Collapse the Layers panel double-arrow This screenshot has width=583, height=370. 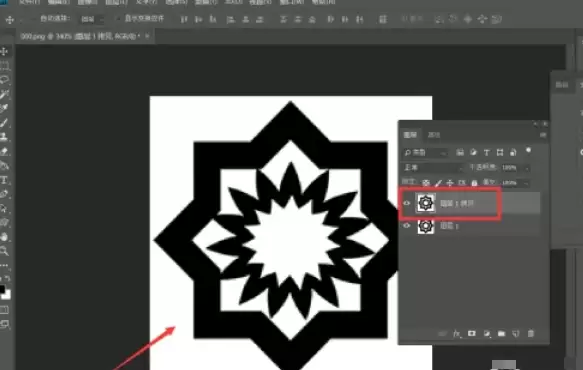coord(536,124)
